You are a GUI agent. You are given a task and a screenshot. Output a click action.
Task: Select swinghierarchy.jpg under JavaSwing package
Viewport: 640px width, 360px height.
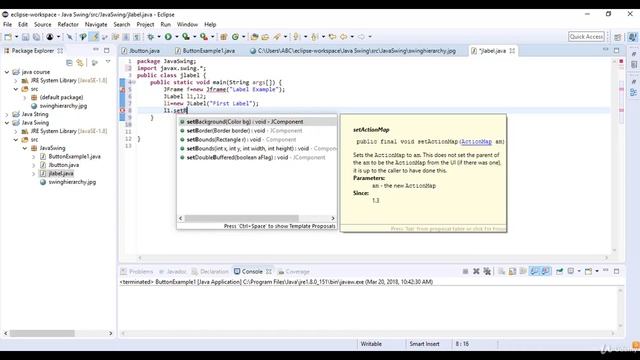coord(72,182)
